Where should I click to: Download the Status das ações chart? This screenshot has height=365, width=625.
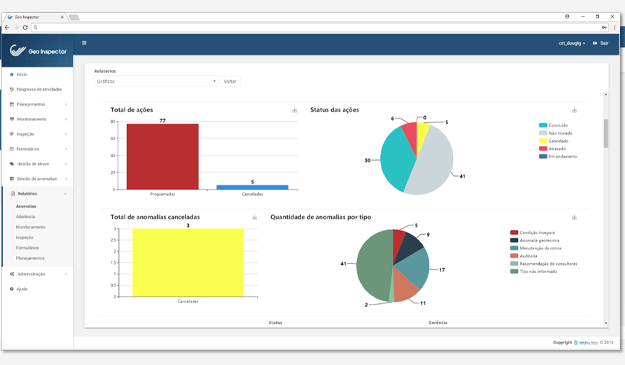pyautogui.click(x=574, y=110)
